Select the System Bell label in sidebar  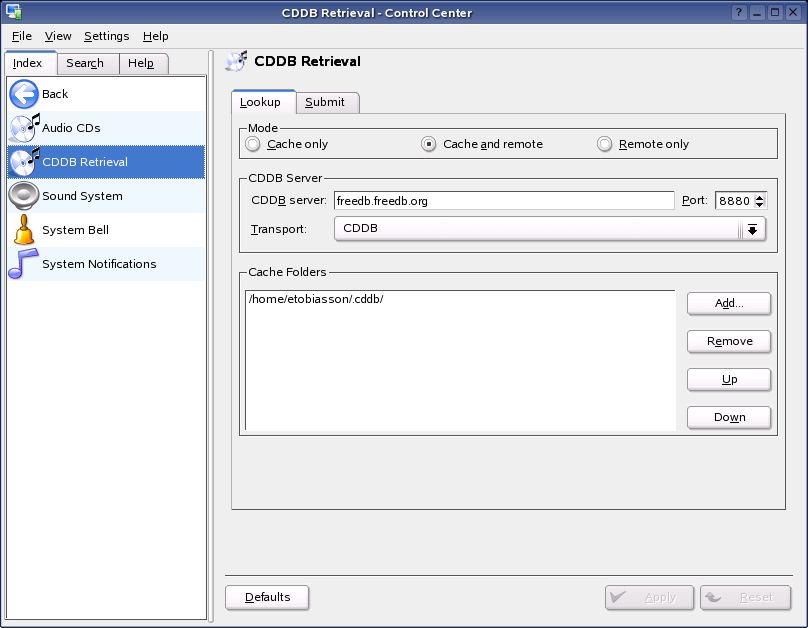pyautogui.click(x=75, y=230)
